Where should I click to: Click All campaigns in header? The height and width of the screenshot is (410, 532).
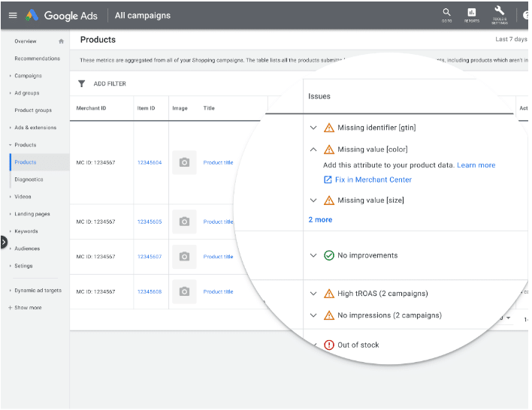point(143,15)
